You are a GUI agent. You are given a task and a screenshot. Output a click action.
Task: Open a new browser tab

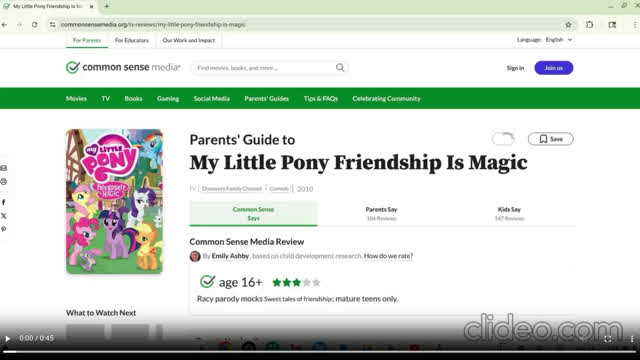pyautogui.click(x=107, y=6)
